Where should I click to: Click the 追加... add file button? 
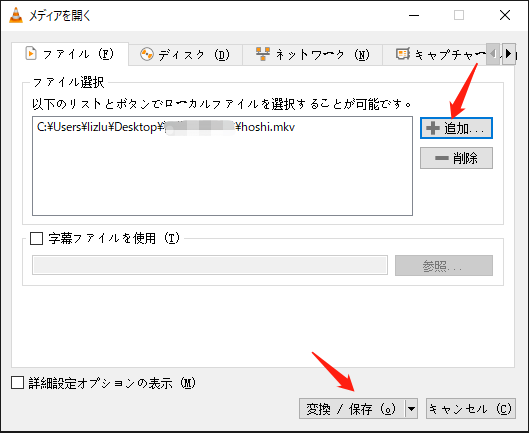click(x=456, y=128)
